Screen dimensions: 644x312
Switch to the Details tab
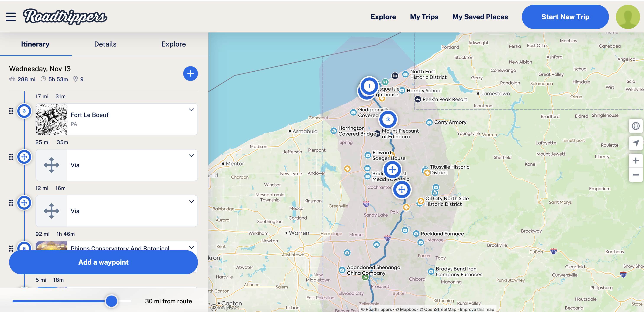(x=105, y=44)
